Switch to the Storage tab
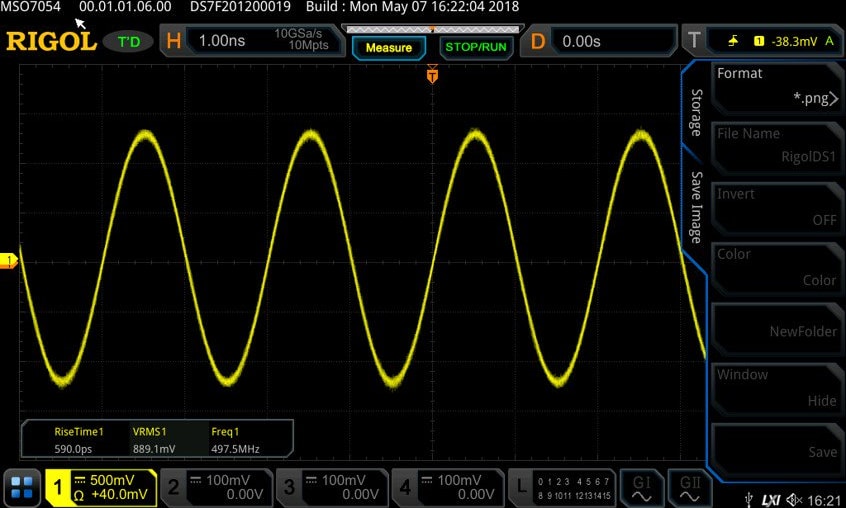 (x=697, y=112)
